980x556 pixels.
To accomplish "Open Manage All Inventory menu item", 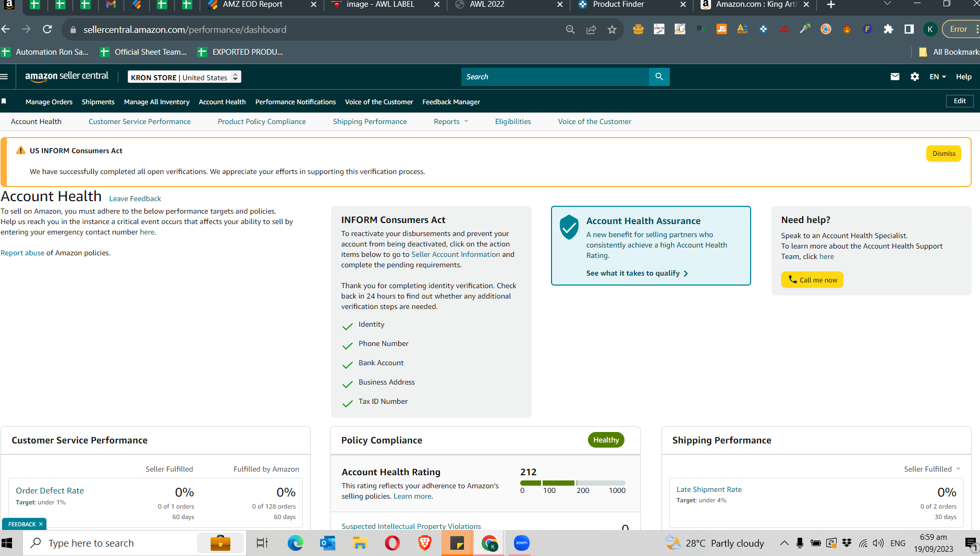I will [x=157, y=102].
